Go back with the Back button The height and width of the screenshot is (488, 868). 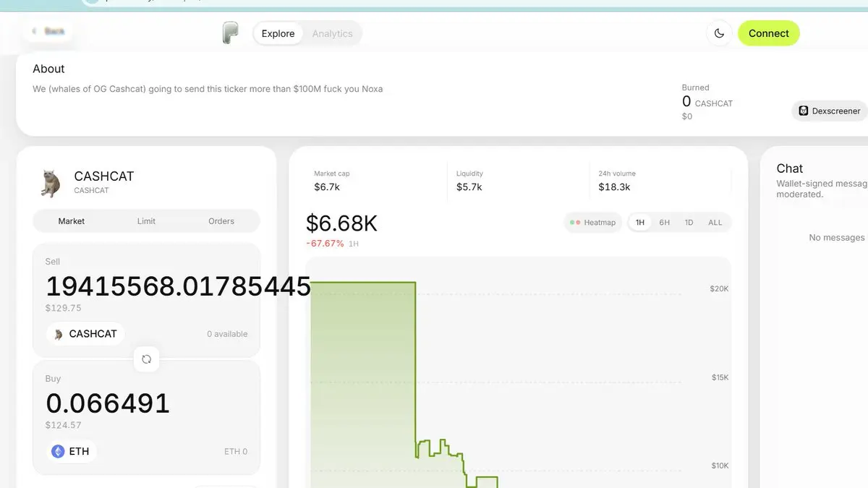click(47, 31)
